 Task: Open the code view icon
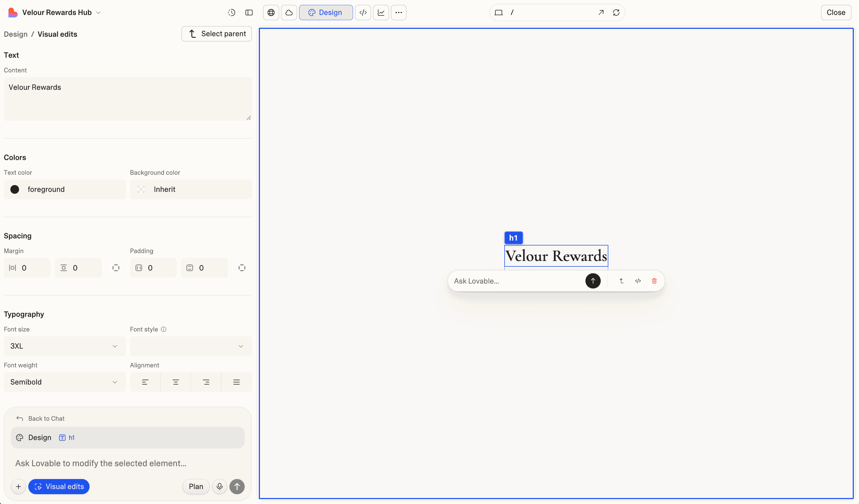pyautogui.click(x=363, y=12)
